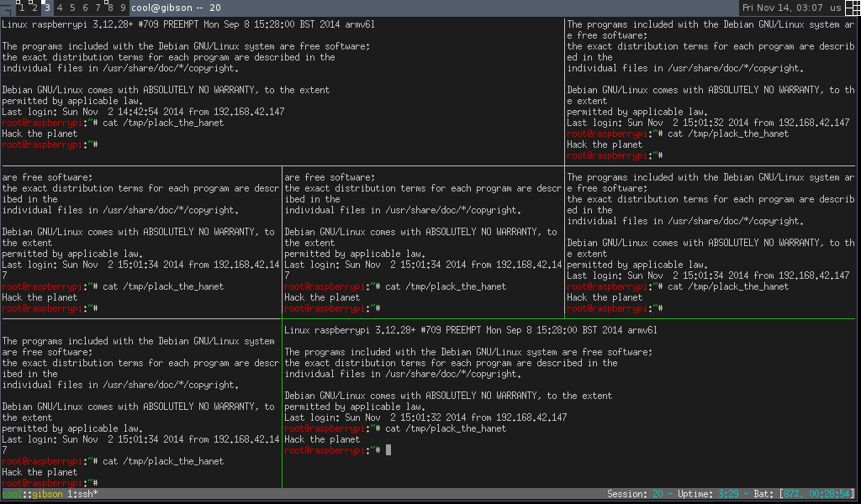Click 'Hack the planet' in the middle-right pane
Image resolution: width=861 pixels, height=504 pixels.
coord(605,298)
